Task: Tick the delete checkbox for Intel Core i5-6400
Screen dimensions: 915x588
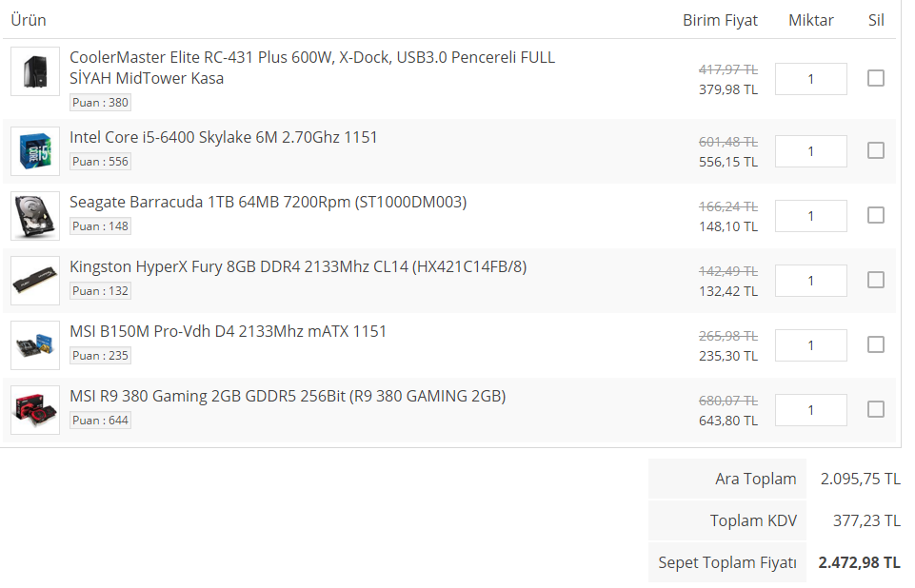Action: click(x=876, y=150)
